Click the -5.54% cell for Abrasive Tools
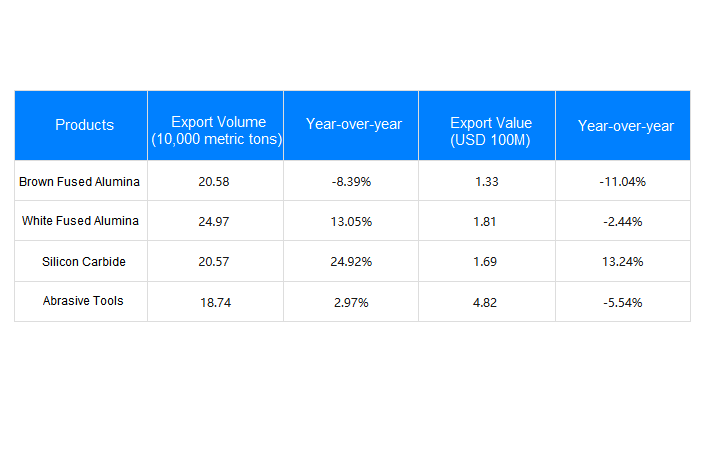709x450 pixels. point(623,302)
